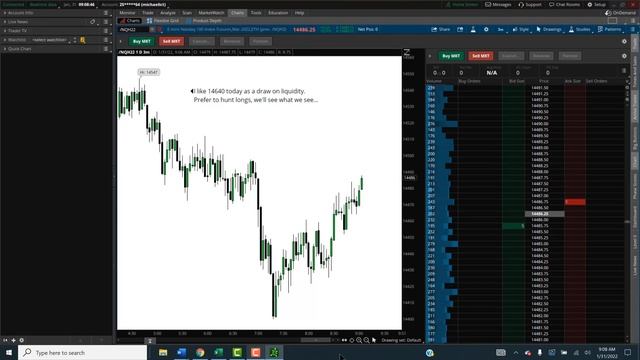Open the Help tab
This screenshot has width=640, height=360.
click(299, 13)
